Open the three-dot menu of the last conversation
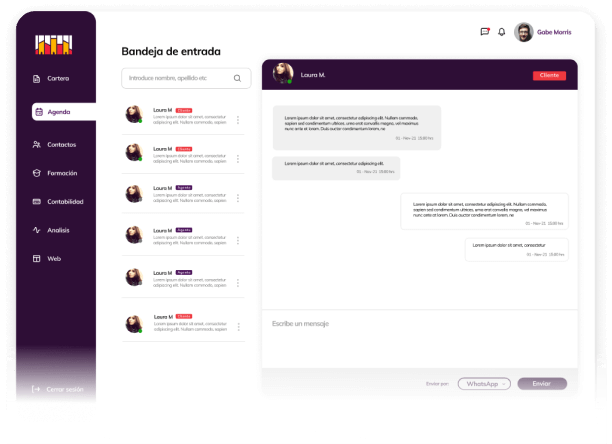612x444 pixels. pyautogui.click(x=238, y=326)
